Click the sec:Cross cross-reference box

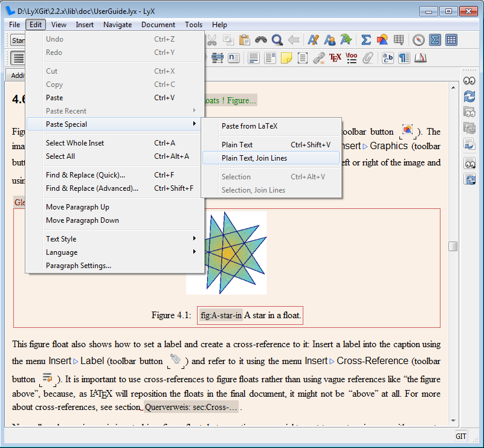[x=189, y=407]
